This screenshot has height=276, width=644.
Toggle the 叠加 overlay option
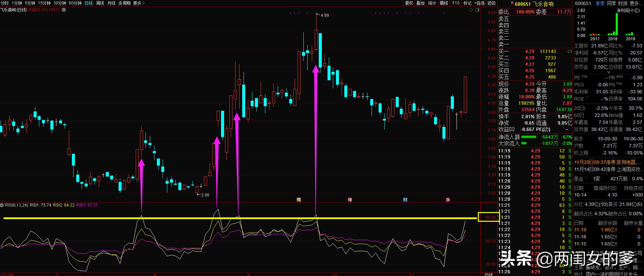[x=420, y=3]
